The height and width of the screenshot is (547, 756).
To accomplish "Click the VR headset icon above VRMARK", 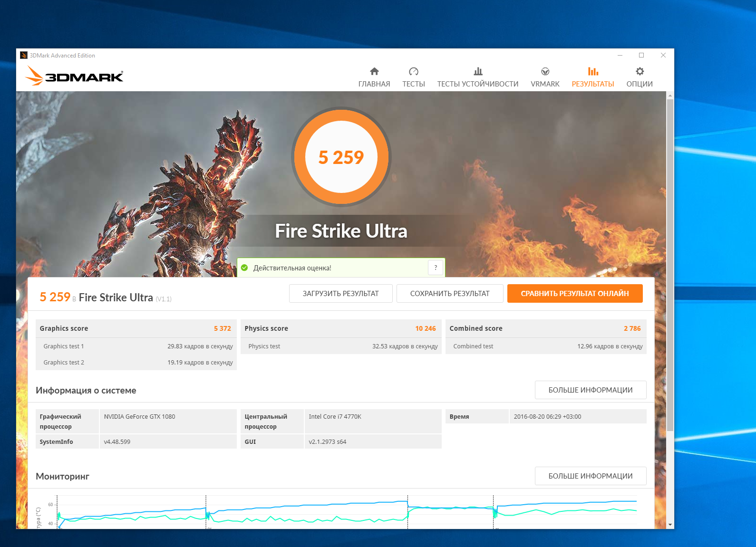I will click(545, 71).
